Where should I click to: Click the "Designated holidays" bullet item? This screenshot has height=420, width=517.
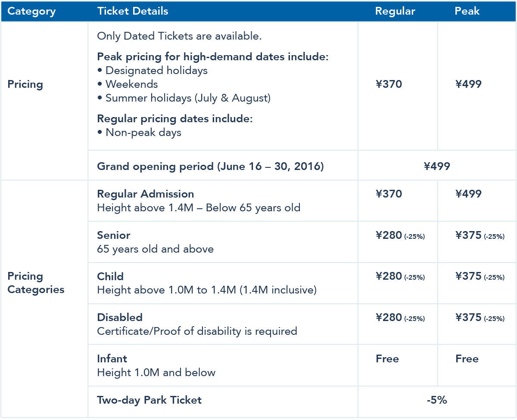click(x=156, y=70)
